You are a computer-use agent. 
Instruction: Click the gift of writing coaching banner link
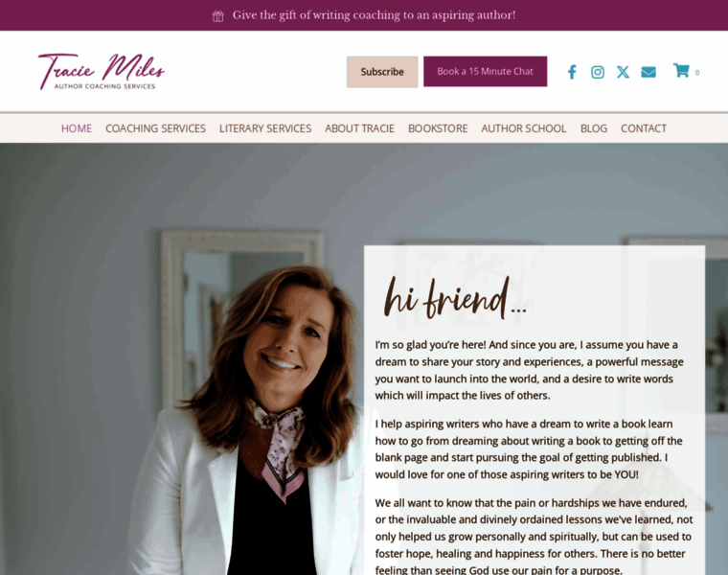click(374, 15)
